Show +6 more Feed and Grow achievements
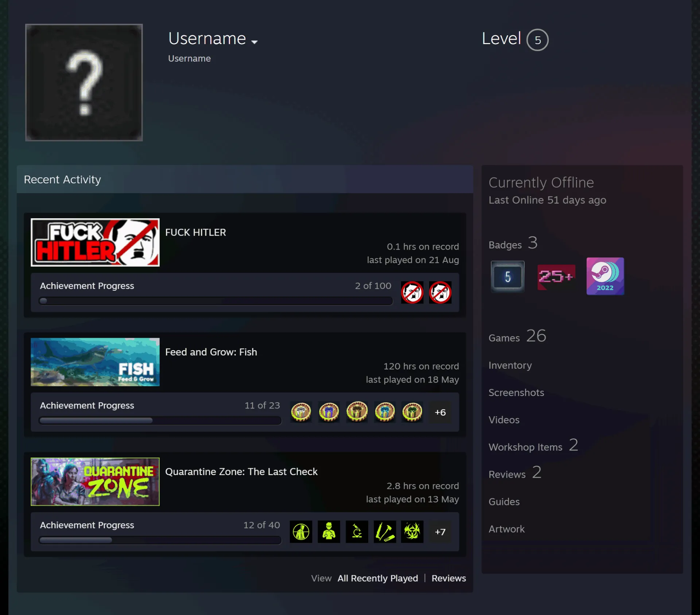 click(440, 412)
